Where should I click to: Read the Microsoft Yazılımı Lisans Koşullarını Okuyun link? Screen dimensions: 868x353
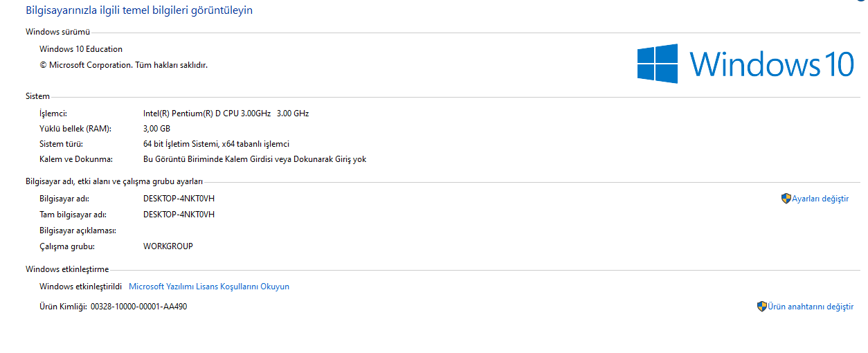click(209, 287)
